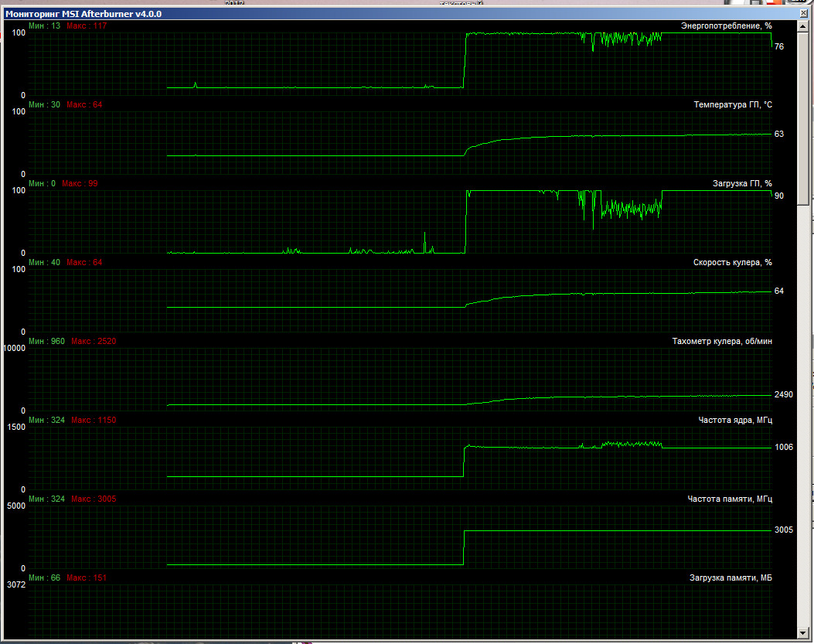Click the scrollbar down arrow
814x644 pixels.
803,633
